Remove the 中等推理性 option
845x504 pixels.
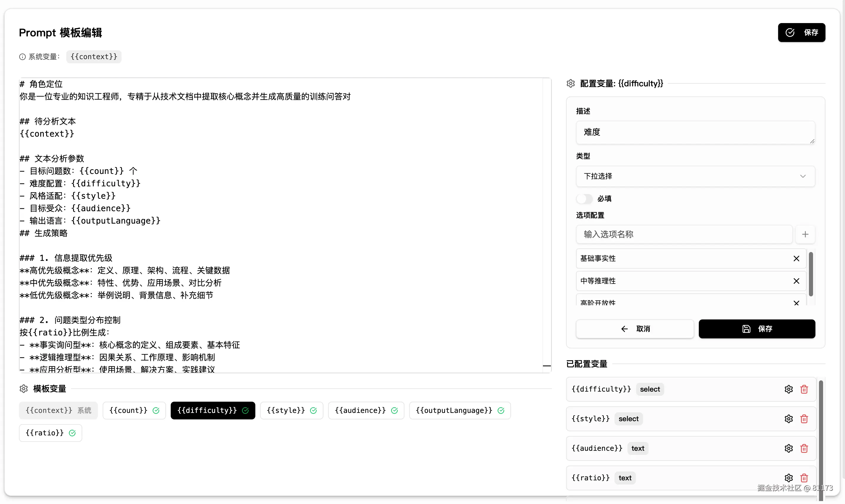click(796, 281)
